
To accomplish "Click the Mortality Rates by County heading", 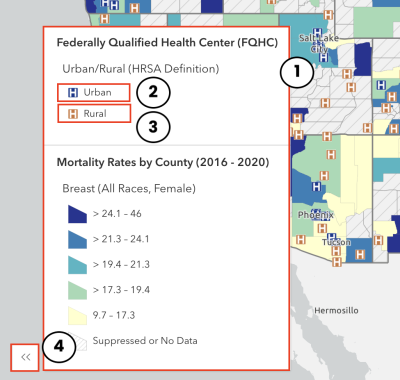I will tap(163, 162).
